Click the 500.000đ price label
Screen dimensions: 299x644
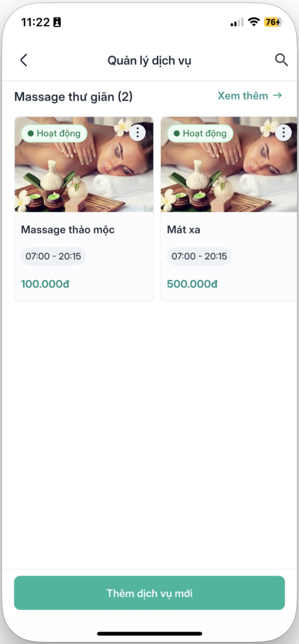point(192,284)
